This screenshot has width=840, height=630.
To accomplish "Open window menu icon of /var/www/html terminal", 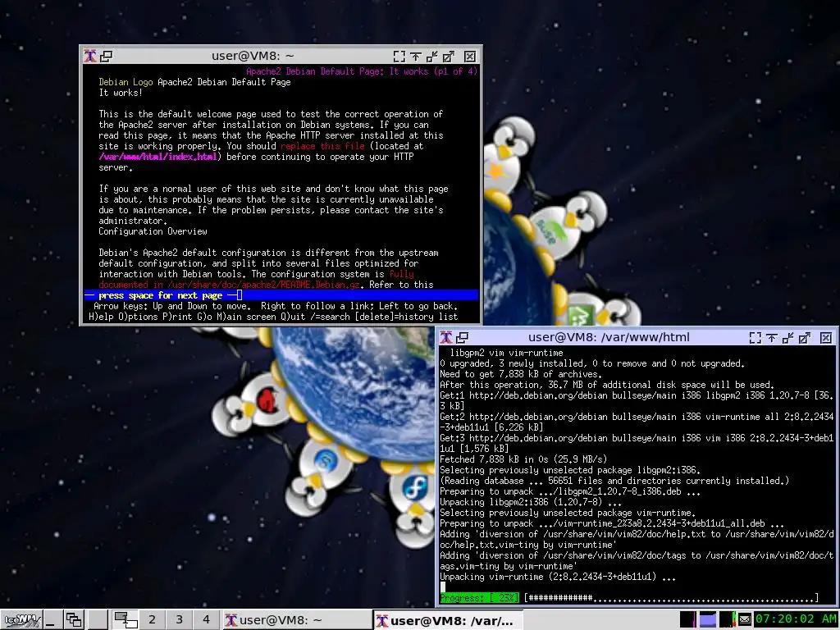I will point(445,337).
